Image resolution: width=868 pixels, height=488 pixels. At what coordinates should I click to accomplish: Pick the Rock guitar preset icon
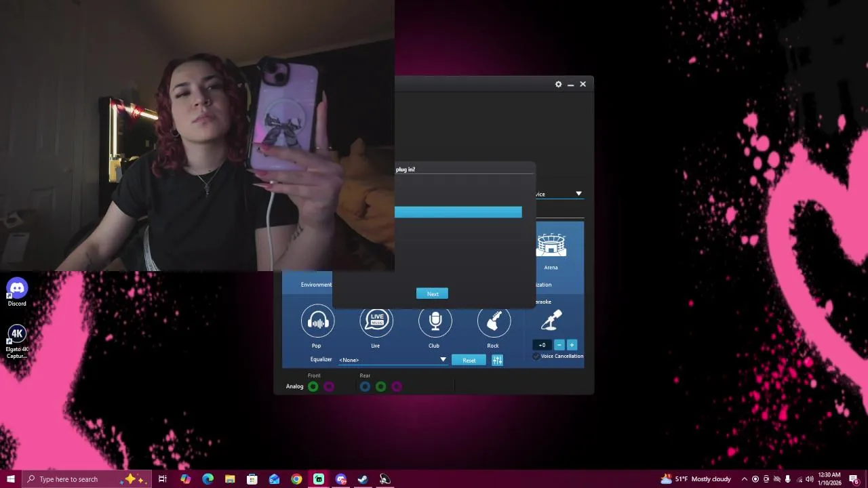point(494,321)
